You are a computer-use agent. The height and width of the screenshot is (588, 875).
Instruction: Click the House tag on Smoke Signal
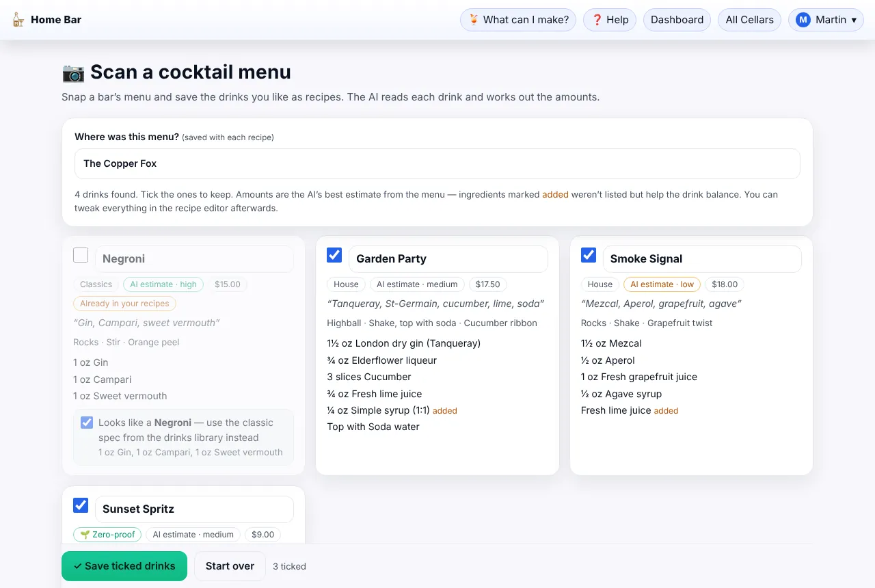[x=600, y=284]
